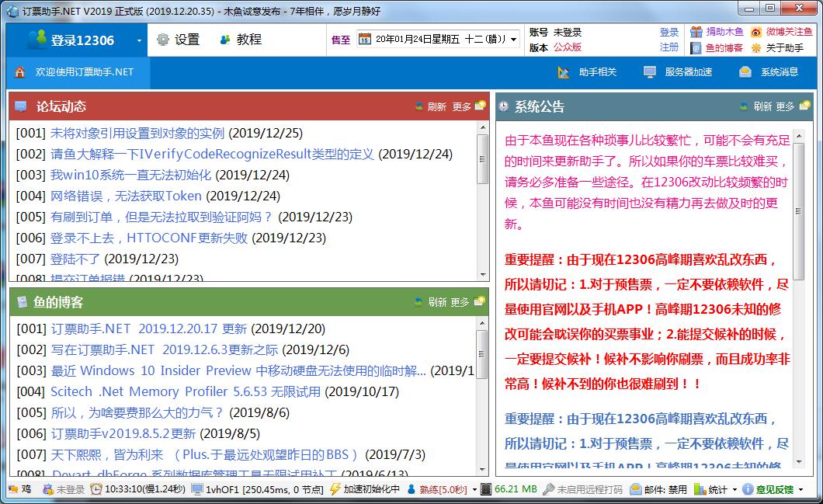Open 系统消息 envelope messages
The height and width of the screenshot is (504, 823).
(745, 72)
